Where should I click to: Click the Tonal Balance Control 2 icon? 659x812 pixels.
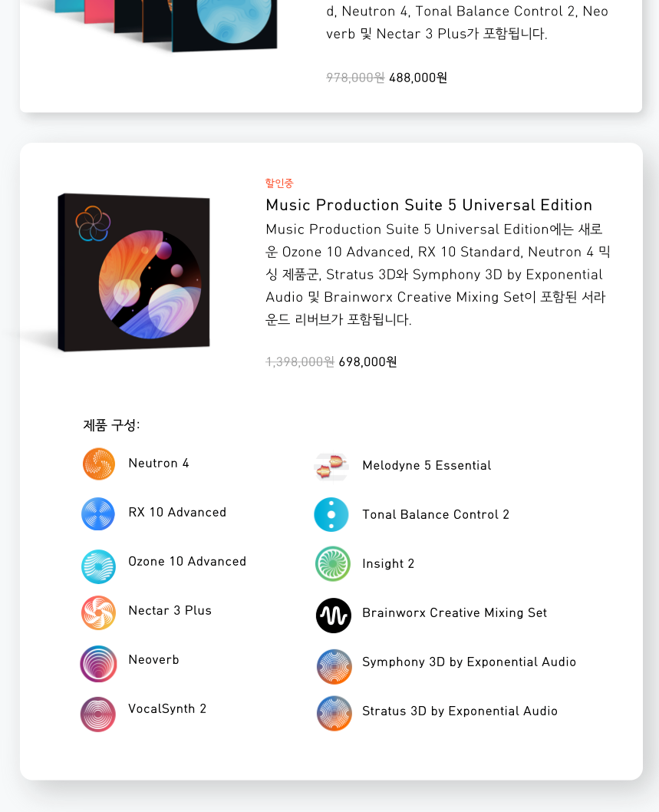click(331, 514)
